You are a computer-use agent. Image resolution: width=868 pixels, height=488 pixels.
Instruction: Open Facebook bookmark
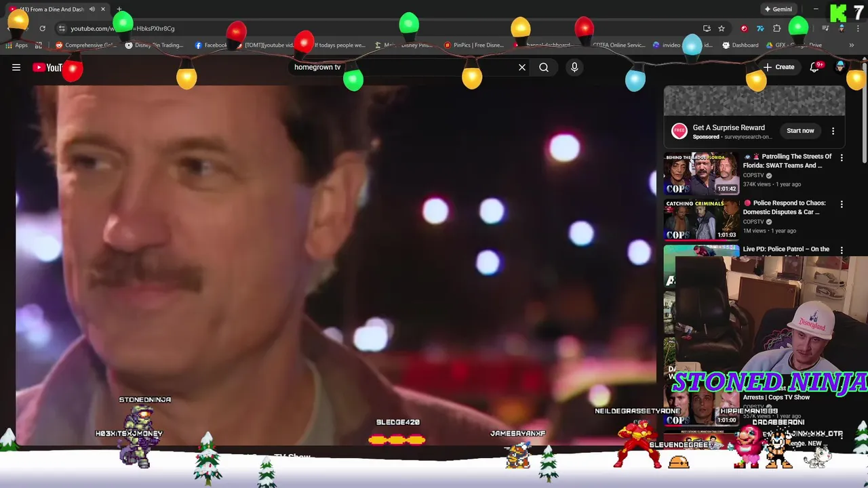click(211, 45)
